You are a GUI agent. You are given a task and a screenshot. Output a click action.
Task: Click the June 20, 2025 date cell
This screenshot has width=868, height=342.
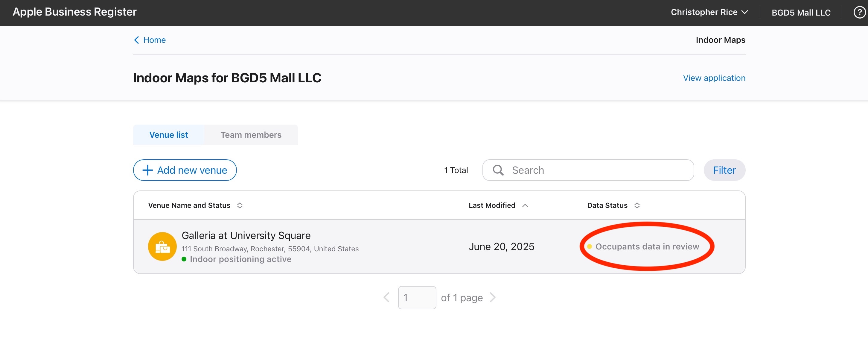click(x=501, y=246)
